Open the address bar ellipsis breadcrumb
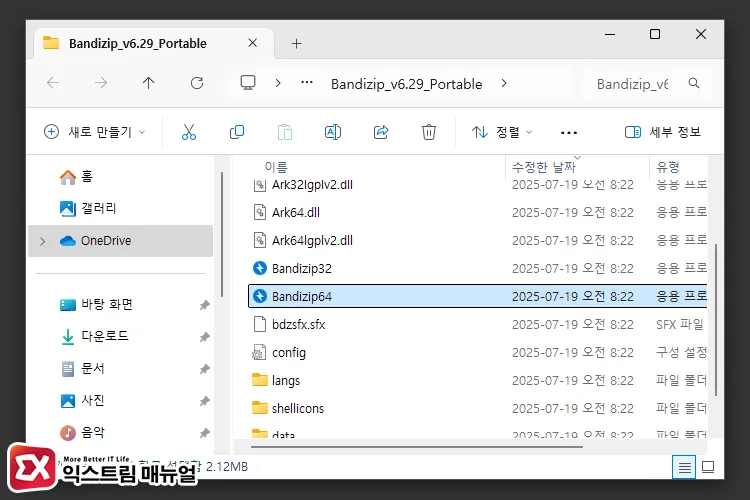This screenshot has width=750, height=500. tap(307, 82)
